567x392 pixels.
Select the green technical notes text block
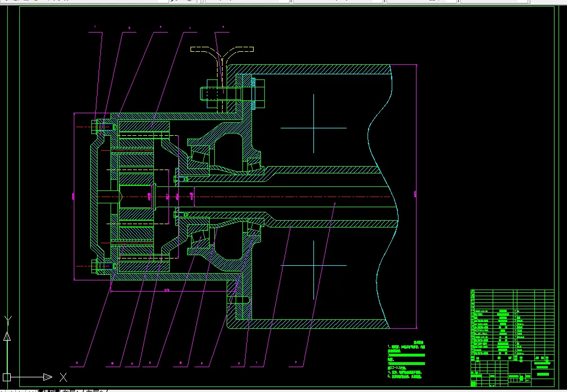(406, 360)
